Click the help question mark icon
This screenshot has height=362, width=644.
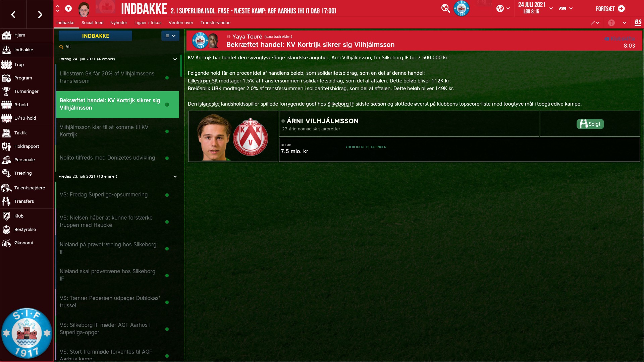coord(611,23)
